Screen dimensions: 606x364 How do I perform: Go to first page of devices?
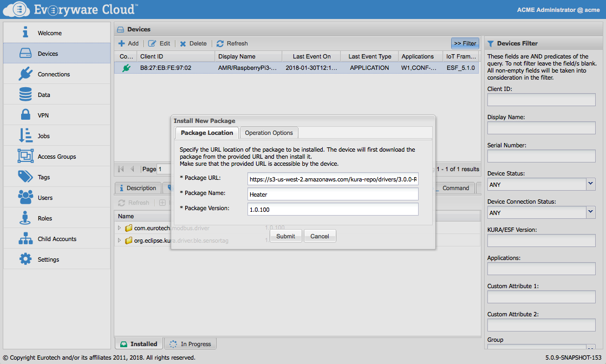121,169
